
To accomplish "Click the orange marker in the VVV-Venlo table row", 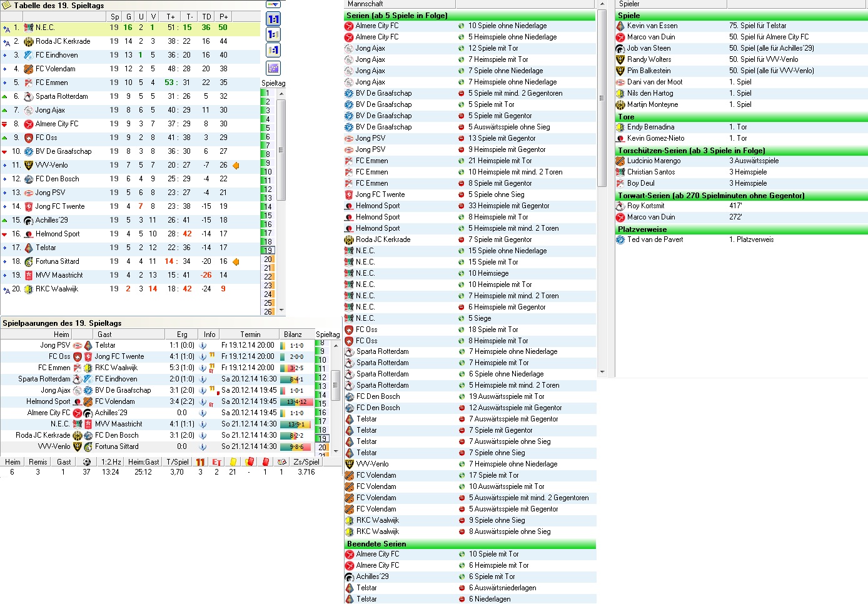I will click(236, 166).
